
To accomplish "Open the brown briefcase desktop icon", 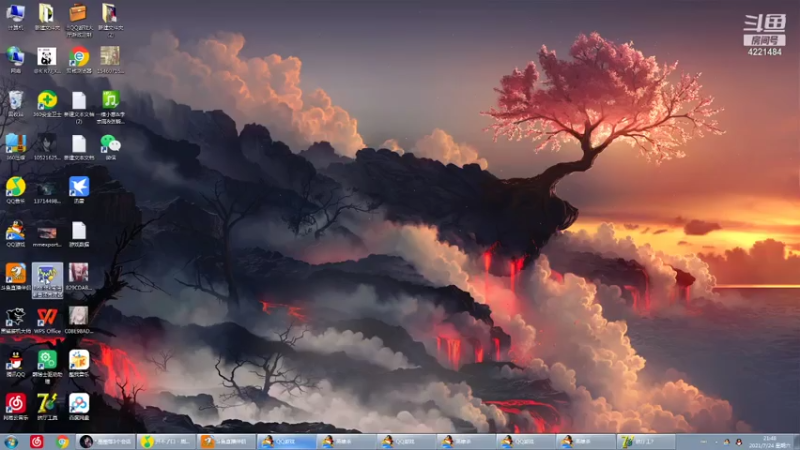I will (x=79, y=19).
